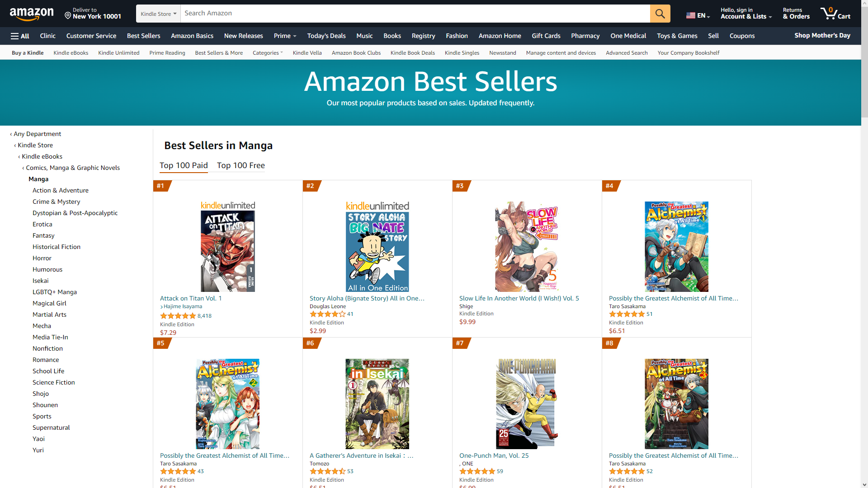Focus the Search Amazon input field
This screenshot has height=488, width=868.
[415, 14]
